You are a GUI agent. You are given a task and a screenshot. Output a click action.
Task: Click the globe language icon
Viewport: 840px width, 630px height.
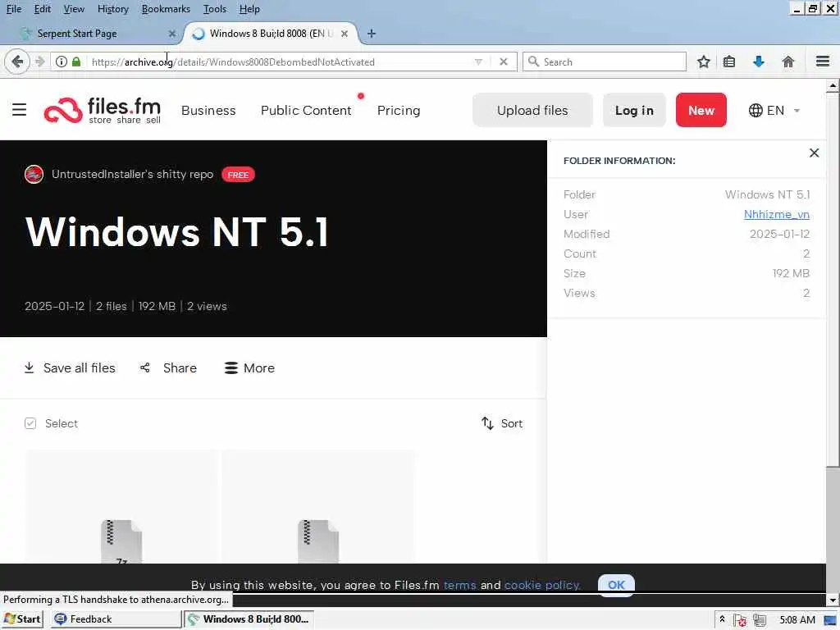[x=756, y=111]
